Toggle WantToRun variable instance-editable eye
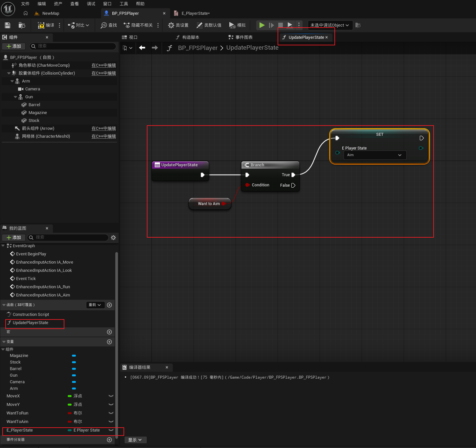Viewport: 476px width, 448px height. (111, 413)
